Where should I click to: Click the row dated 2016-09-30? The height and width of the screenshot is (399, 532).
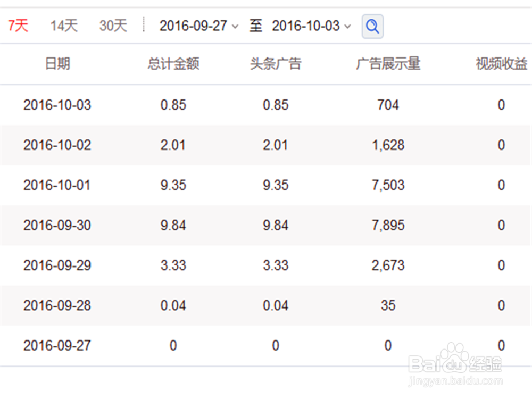(266, 225)
